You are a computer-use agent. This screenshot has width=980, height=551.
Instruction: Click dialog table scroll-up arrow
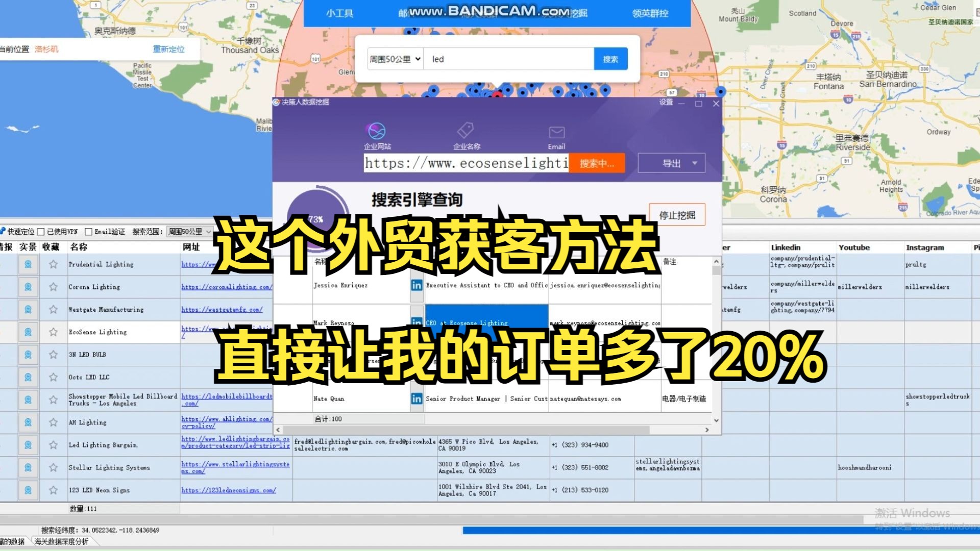coord(716,262)
